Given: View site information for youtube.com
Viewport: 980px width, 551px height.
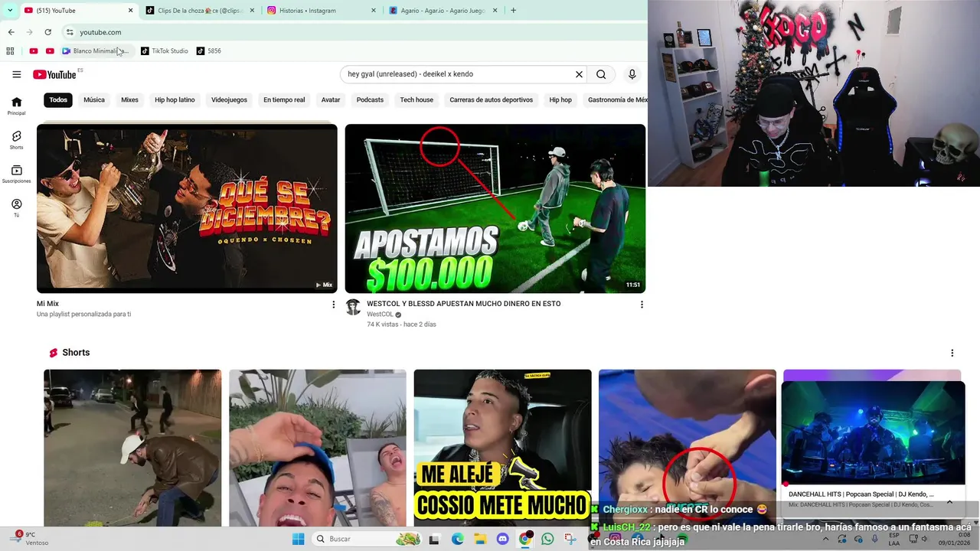Looking at the screenshot, I should 69,32.
